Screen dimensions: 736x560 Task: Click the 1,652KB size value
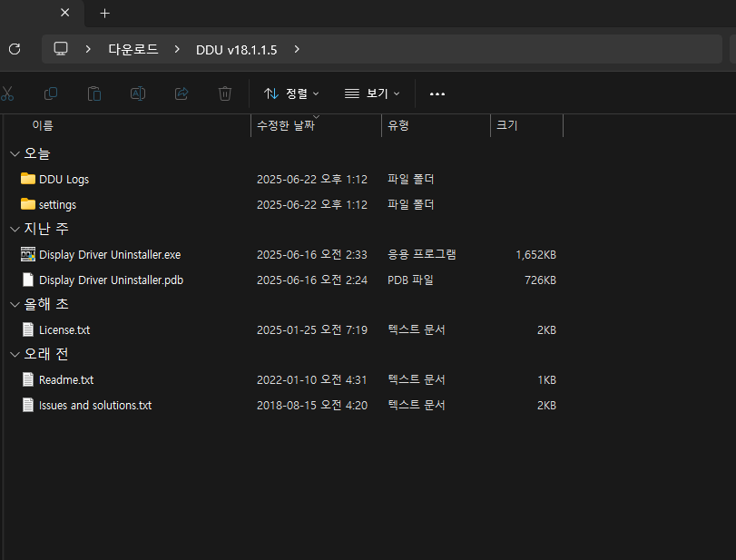click(536, 255)
